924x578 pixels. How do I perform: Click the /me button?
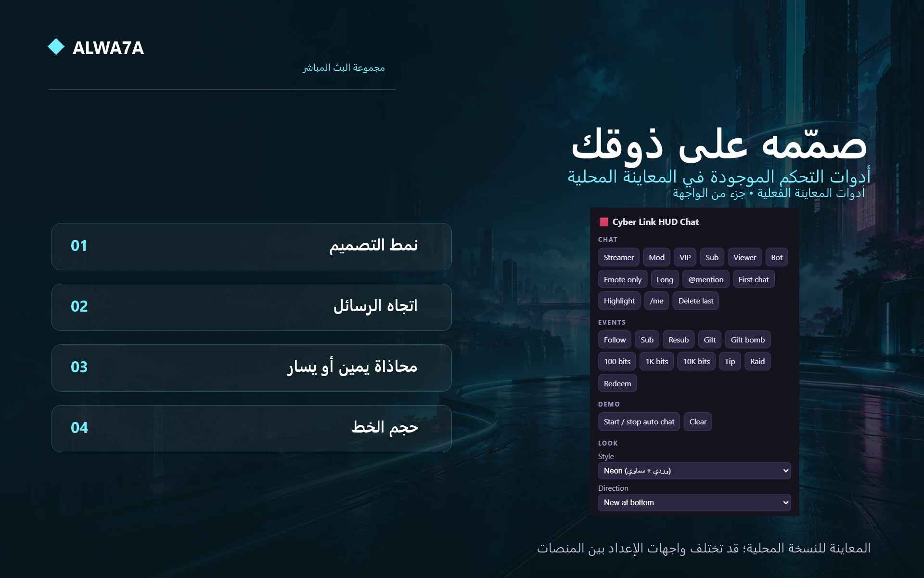click(656, 301)
